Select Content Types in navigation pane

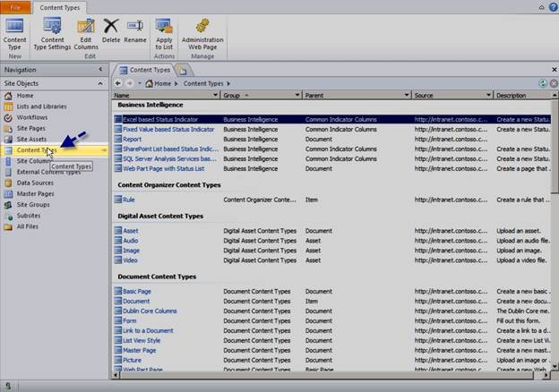[54, 150]
